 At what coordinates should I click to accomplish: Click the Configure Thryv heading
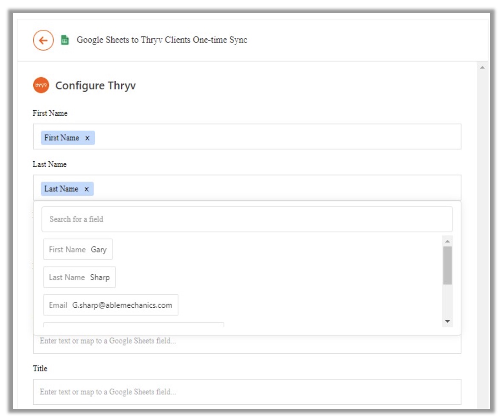click(96, 85)
